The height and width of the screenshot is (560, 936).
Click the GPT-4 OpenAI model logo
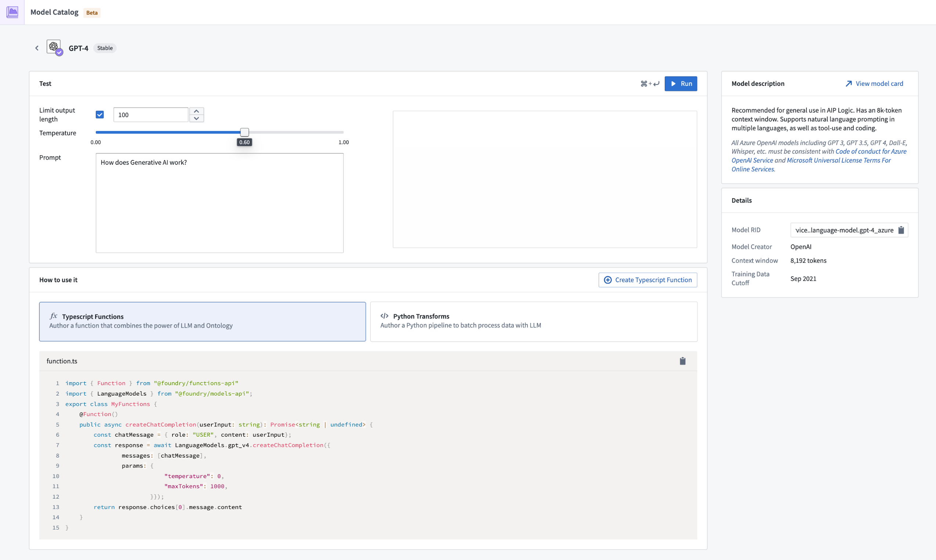(x=54, y=47)
